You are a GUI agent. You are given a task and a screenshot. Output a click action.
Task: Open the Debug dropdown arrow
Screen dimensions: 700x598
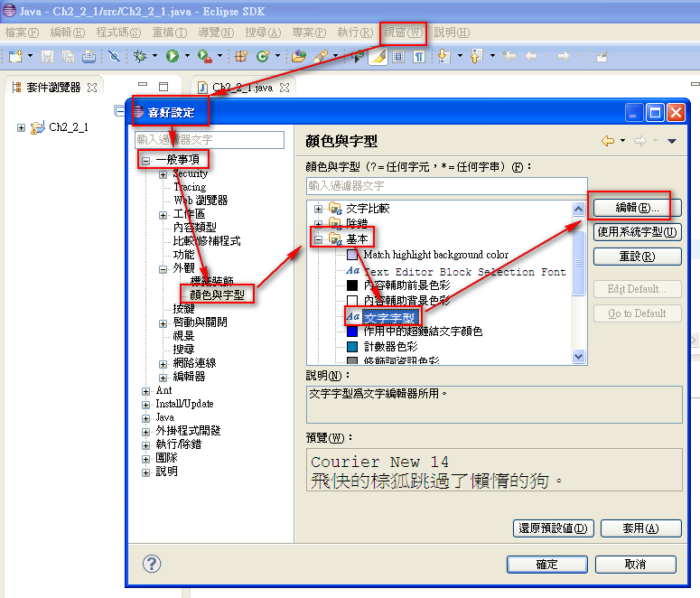155,56
